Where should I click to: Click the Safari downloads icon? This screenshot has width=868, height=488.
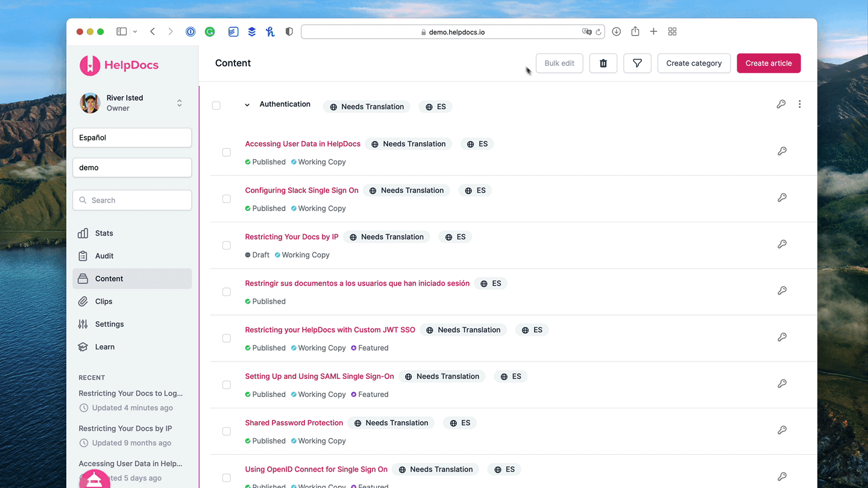point(616,31)
